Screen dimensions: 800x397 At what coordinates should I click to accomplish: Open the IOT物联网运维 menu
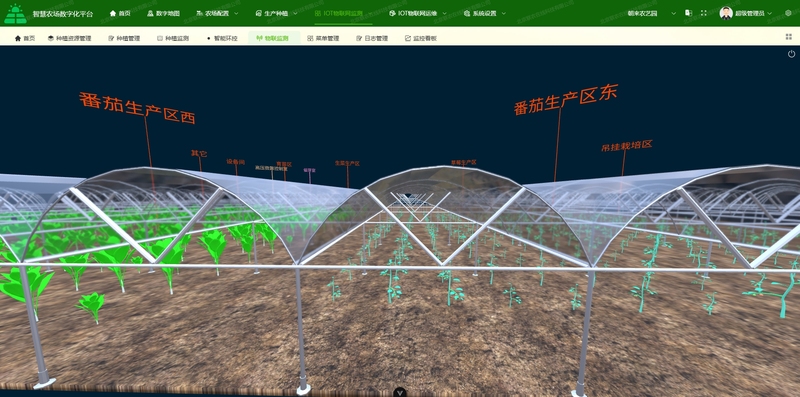pos(418,14)
